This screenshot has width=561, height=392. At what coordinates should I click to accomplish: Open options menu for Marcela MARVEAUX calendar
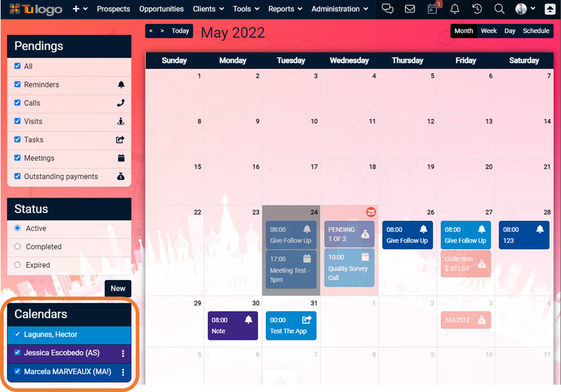pos(123,371)
